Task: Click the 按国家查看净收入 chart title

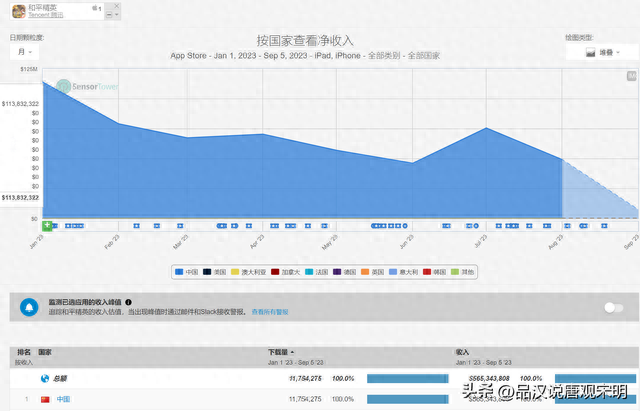Action: point(305,41)
